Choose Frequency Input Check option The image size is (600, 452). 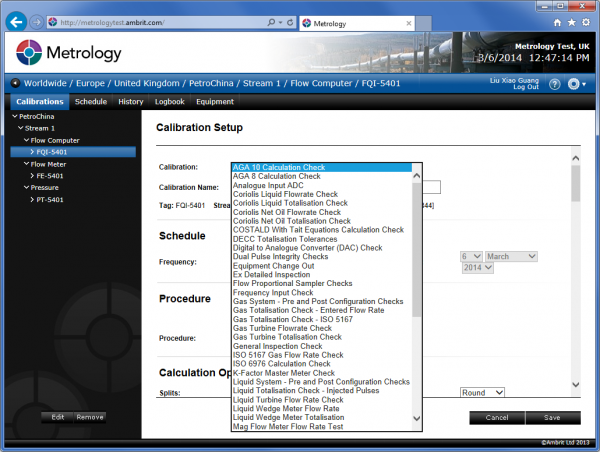point(322,292)
